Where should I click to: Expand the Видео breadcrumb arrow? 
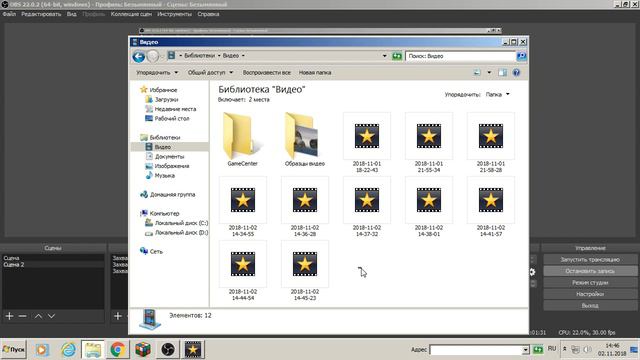click(243, 56)
